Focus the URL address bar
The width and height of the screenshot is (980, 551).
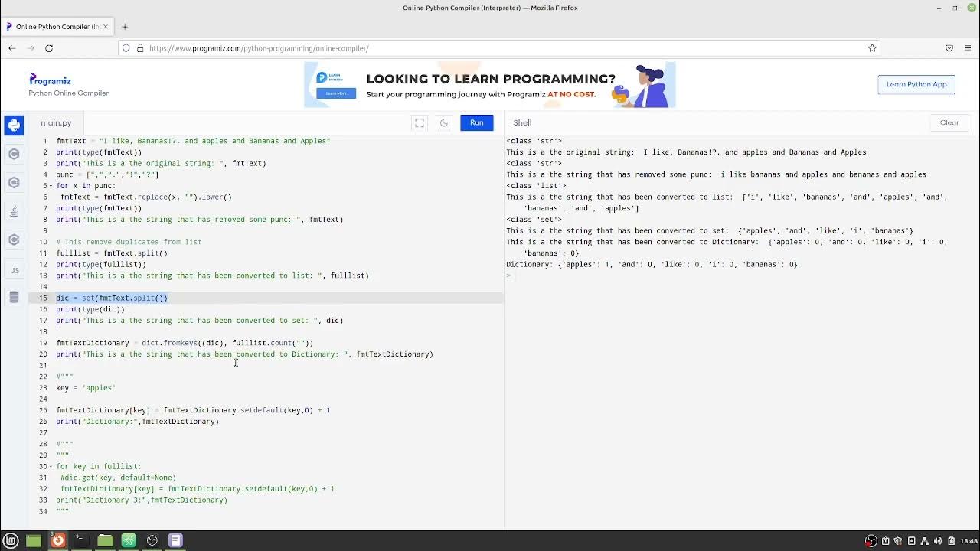pos(498,48)
